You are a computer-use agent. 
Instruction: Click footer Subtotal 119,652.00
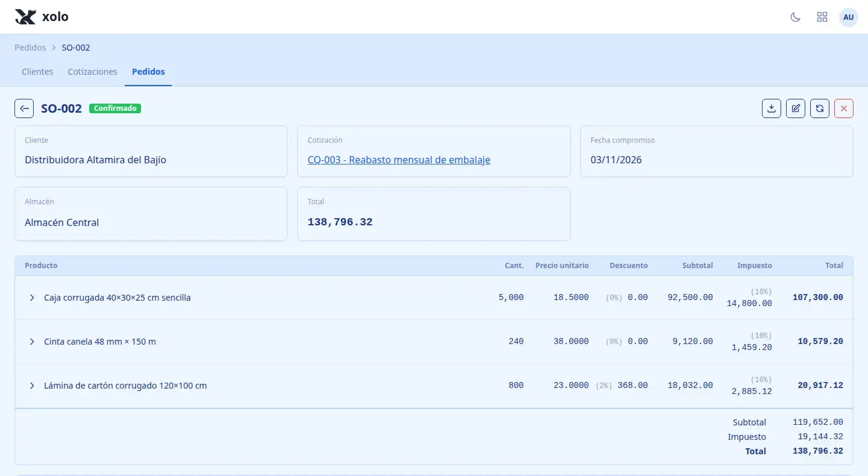(818, 422)
